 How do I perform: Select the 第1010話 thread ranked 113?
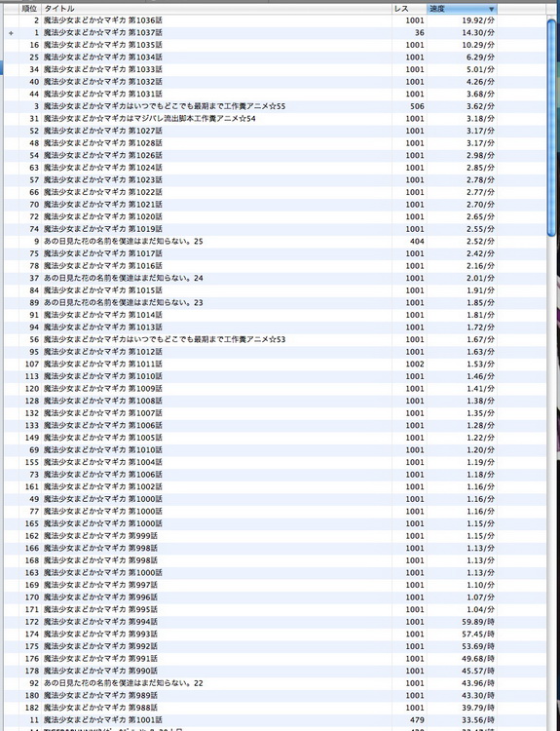(103, 376)
